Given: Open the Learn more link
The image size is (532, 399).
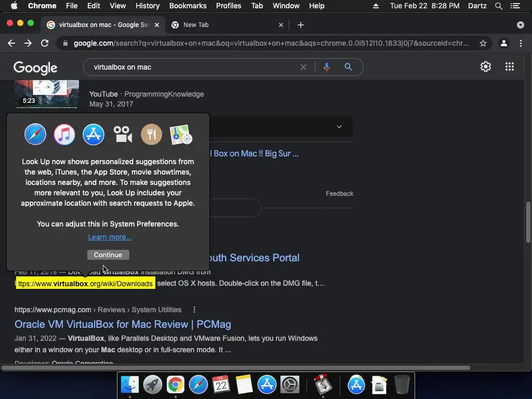Looking at the screenshot, I should tap(110, 237).
